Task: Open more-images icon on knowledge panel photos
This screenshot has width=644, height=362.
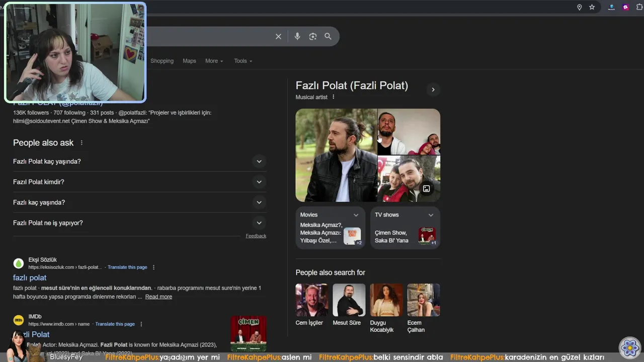Action: pyautogui.click(x=426, y=189)
